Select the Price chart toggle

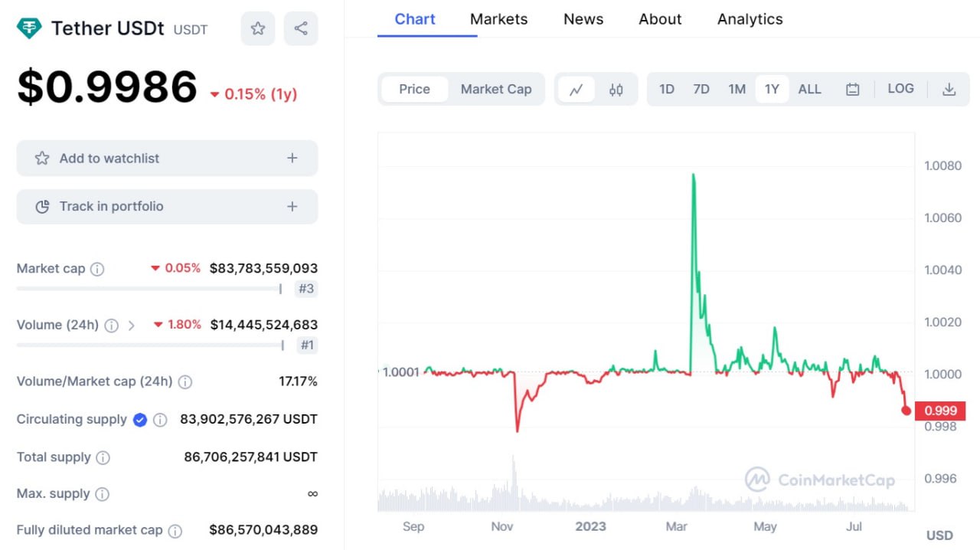(414, 89)
